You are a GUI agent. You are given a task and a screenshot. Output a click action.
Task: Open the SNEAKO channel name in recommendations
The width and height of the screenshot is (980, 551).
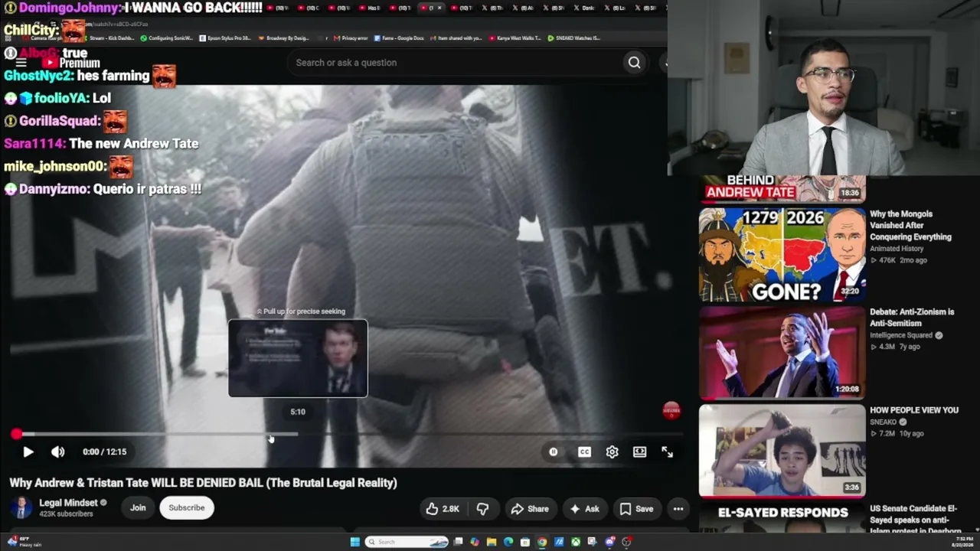pyautogui.click(x=883, y=422)
